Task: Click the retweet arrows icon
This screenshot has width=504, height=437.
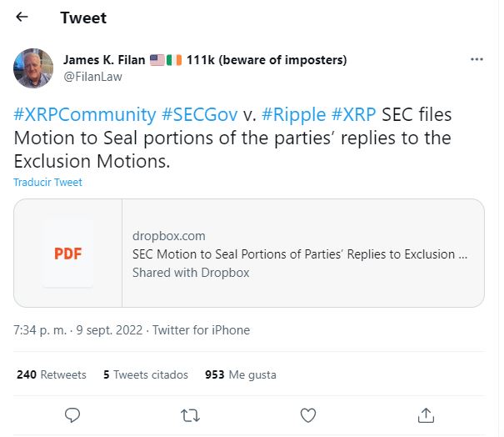Action: tap(190, 414)
